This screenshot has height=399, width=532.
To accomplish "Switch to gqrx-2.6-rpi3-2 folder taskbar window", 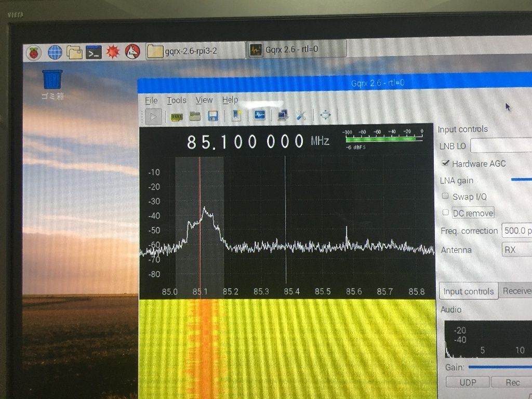I will [x=194, y=51].
